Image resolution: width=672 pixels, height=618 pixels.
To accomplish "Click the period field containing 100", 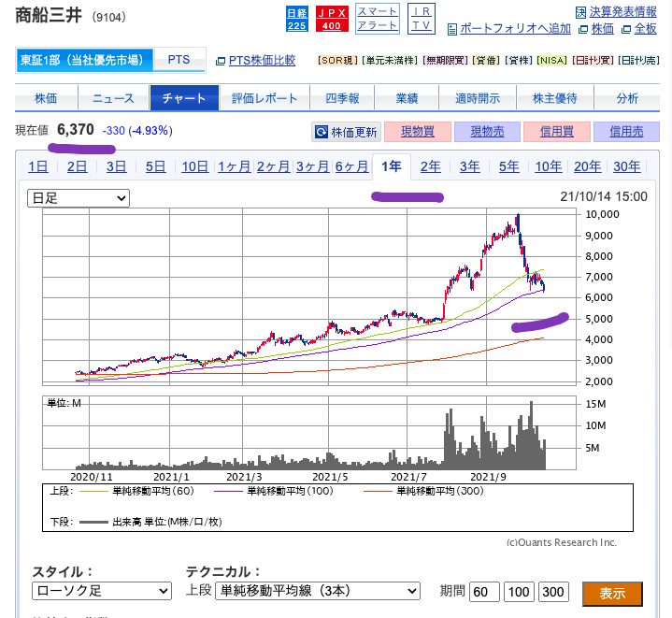I will [x=519, y=592].
